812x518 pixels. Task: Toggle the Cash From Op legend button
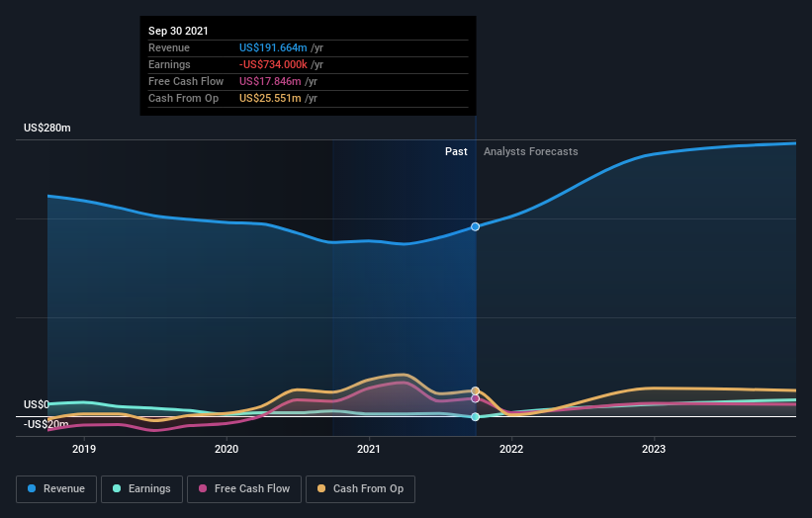tap(360, 489)
